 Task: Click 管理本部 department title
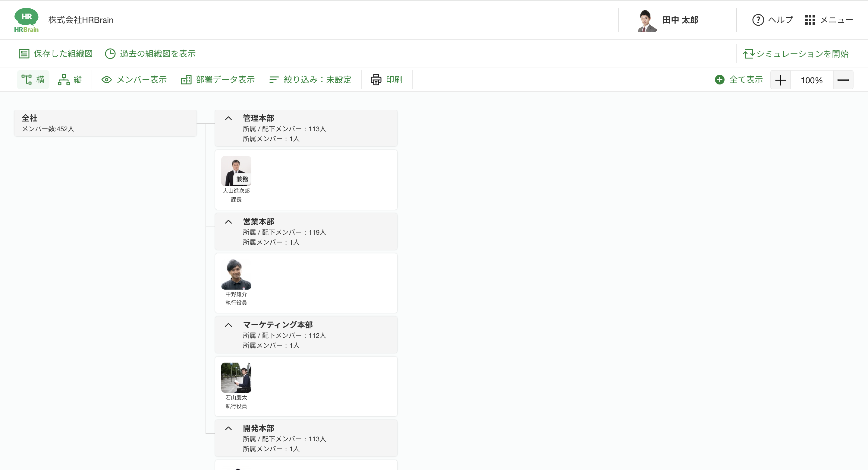click(259, 118)
